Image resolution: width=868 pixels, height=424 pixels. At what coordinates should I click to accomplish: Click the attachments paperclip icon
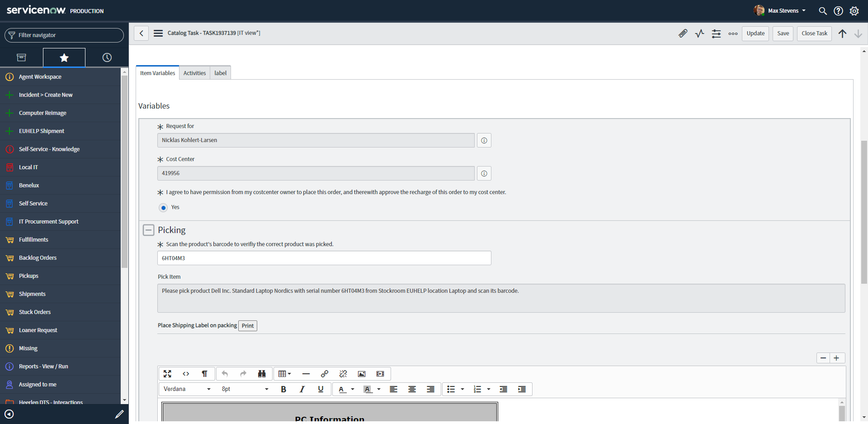click(x=683, y=33)
